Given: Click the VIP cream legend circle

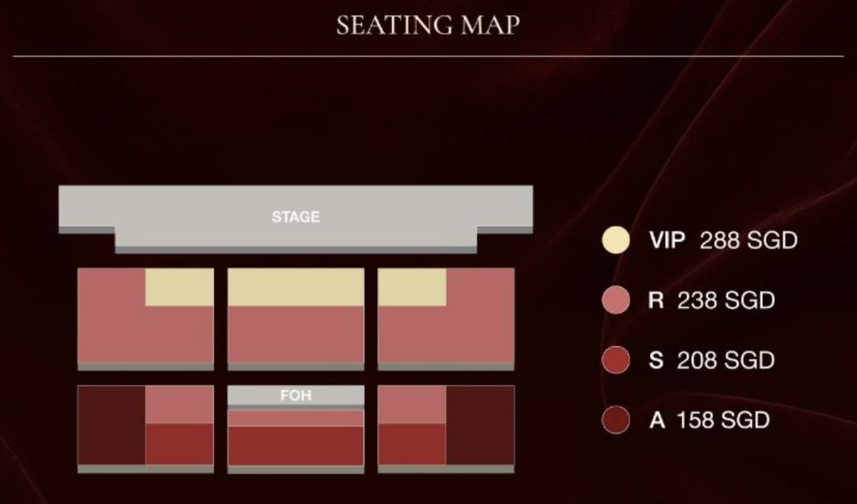Looking at the screenshot, I should [615, 240].
